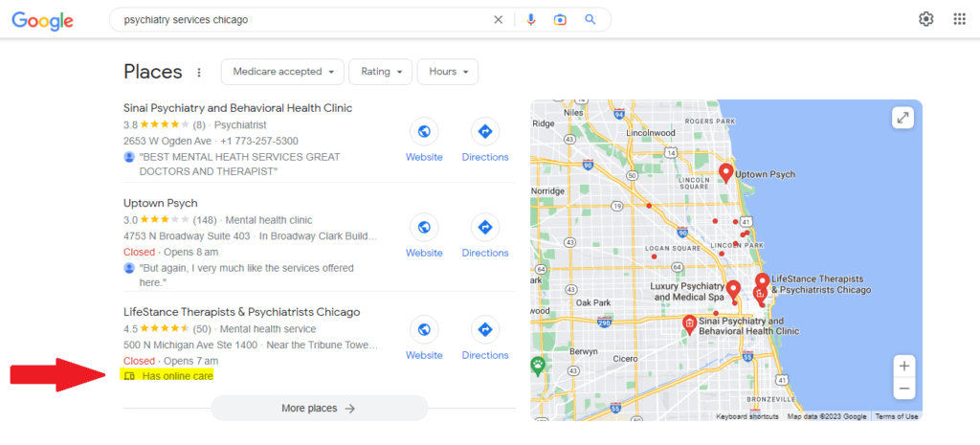The image size is (980, 445).
Task: Start voice search with microphone icon
Action: point(530,19)
